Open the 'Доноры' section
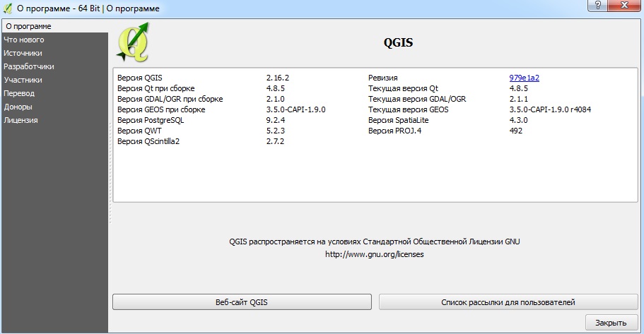The image size is (644, 334). tap(54, 107)
